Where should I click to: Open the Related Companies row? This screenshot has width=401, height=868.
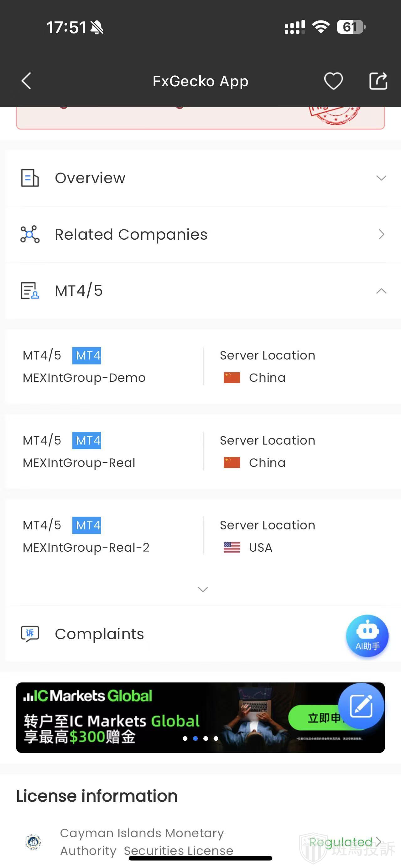tap(202, 234)
